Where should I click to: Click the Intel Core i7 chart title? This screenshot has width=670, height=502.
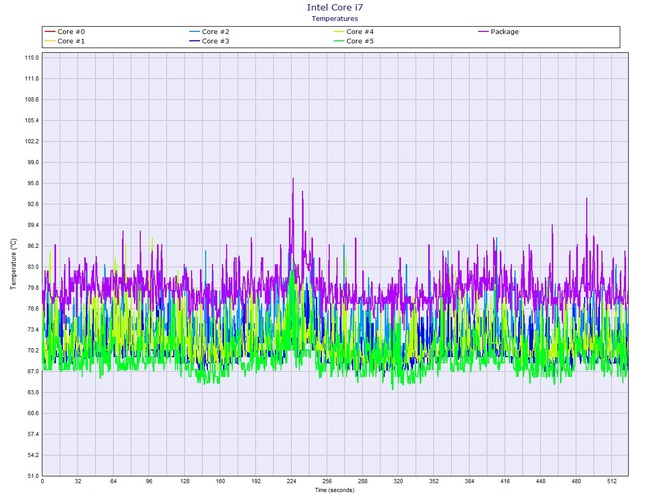pos(335,7)
